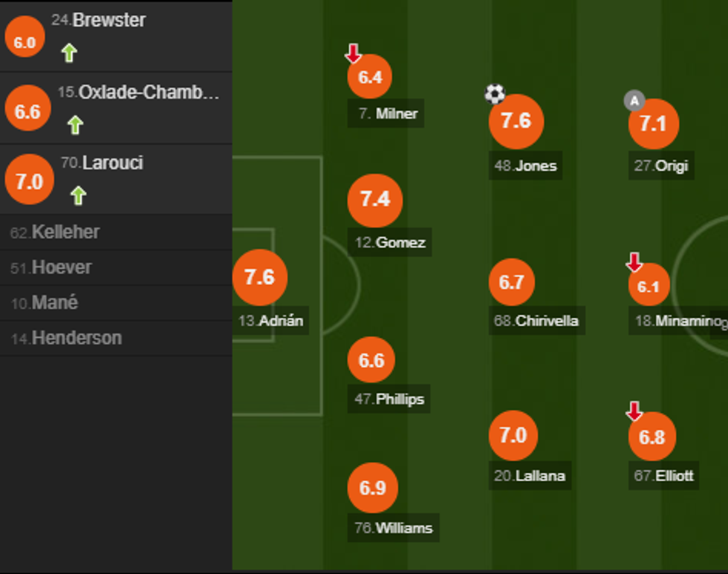Image resolution: width=728 pixels, height=574 pixels.
Task: Click Milner's red substituted-off arrow
Action: click(x=353, y=53)
